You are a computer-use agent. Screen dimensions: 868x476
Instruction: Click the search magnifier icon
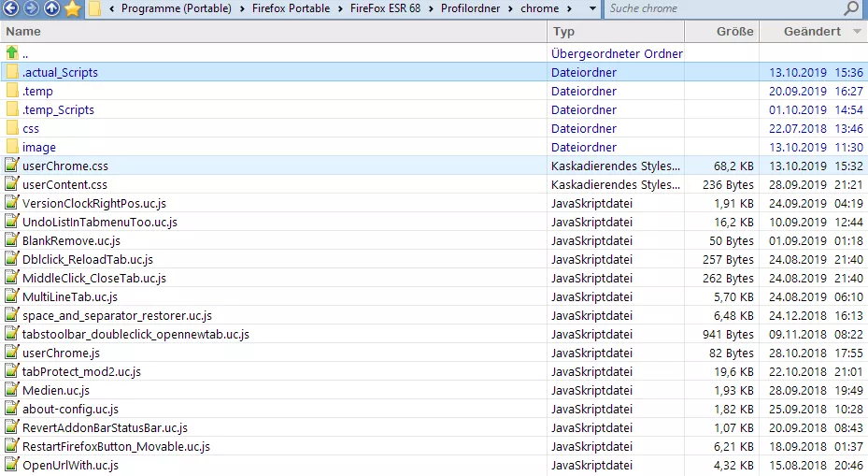click(x=851, y=9)
